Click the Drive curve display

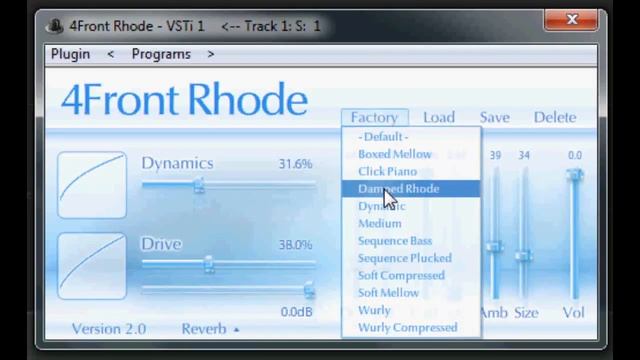92,266
